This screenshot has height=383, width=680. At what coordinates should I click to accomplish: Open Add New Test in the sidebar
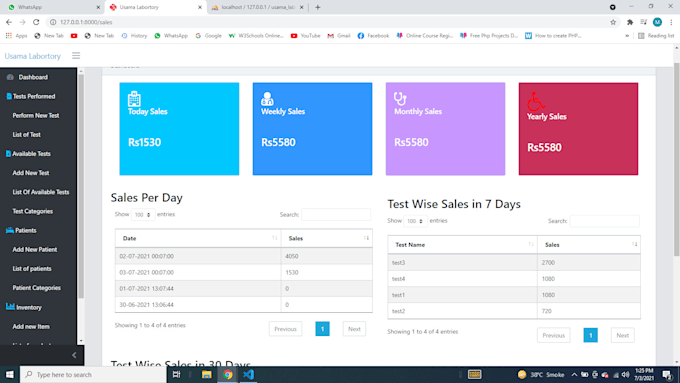click(x=31, y=173)
